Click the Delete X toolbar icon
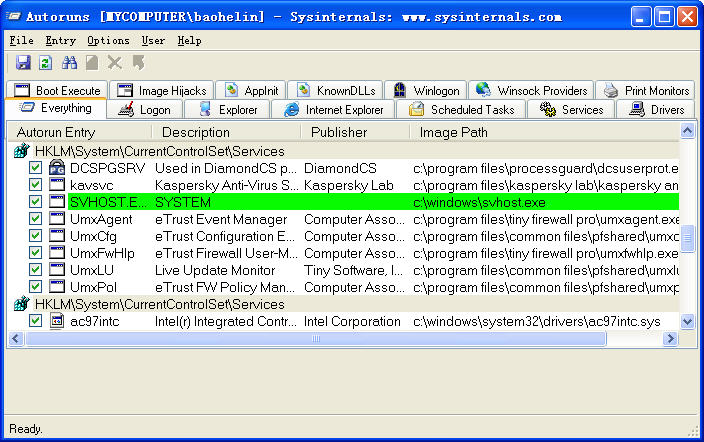 point(115,62)
